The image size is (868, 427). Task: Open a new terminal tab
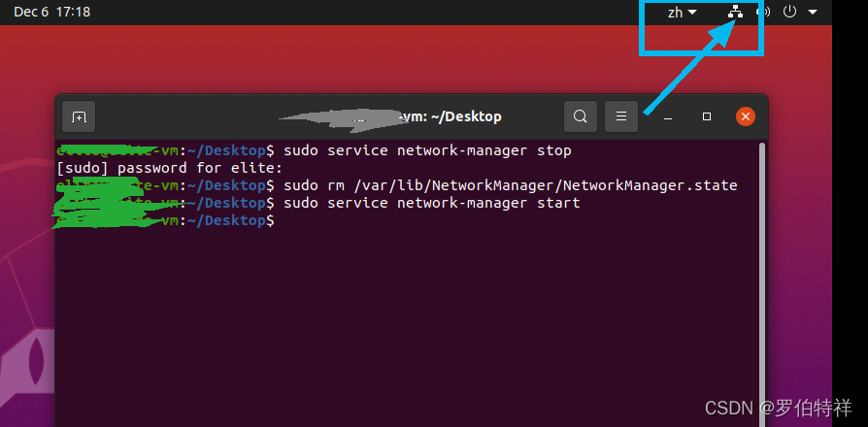tap(79, 117)
